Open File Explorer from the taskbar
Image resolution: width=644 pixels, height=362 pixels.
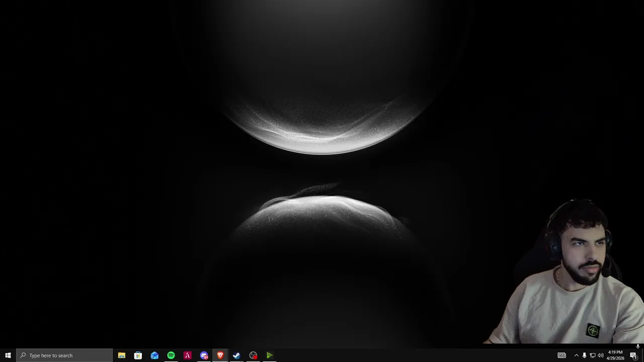[x=122, y=355]
